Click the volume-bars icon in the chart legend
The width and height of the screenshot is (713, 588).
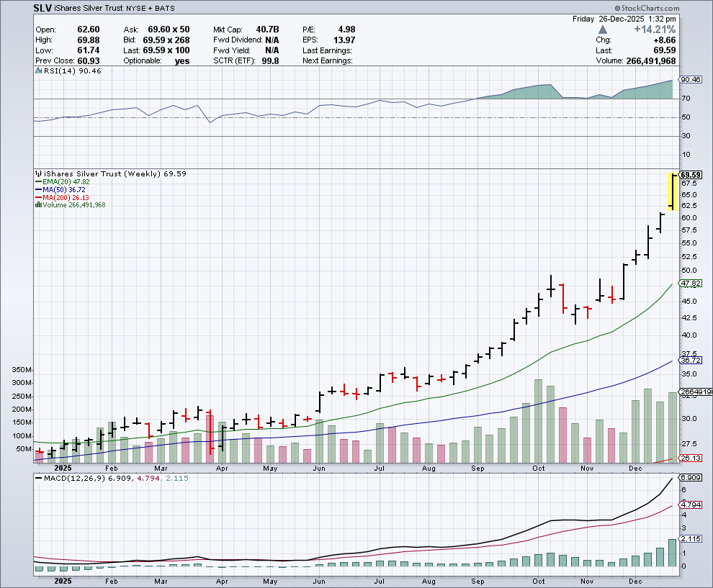pyautogui.click(x=39, y=205)
